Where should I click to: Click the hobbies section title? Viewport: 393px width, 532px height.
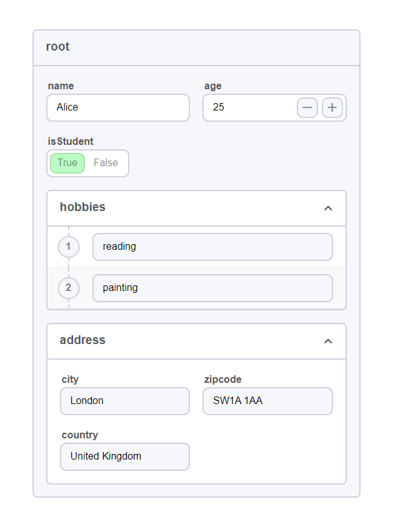pyautogui.click(x=82, y=207)
